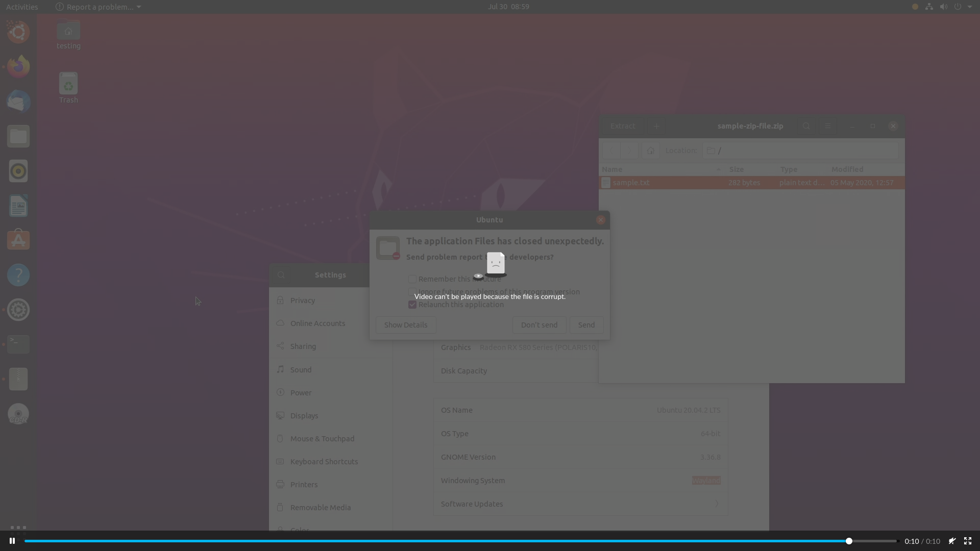
Task: Click Extract in the archive window
Action: [623, 126]
